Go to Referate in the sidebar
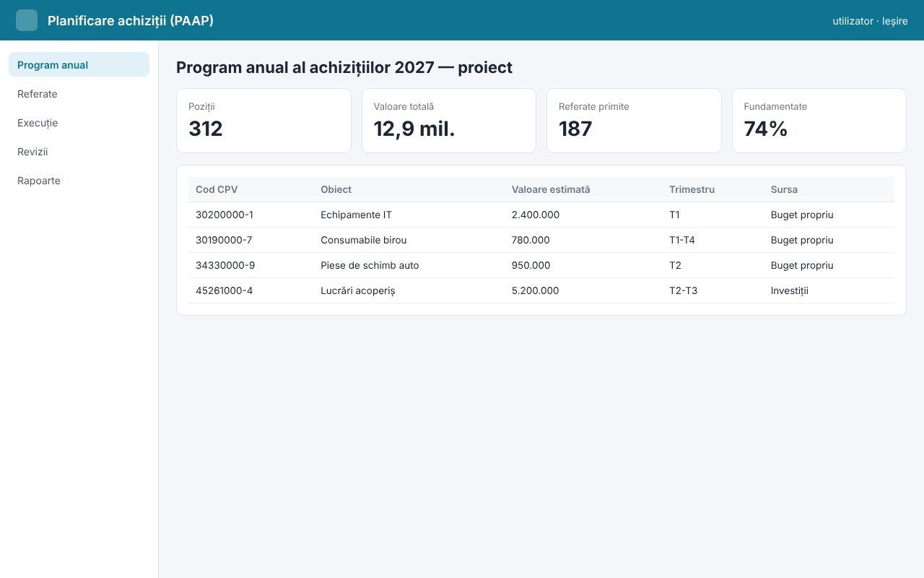The height and width of the screenshot is (578, 924). point(79,94)
